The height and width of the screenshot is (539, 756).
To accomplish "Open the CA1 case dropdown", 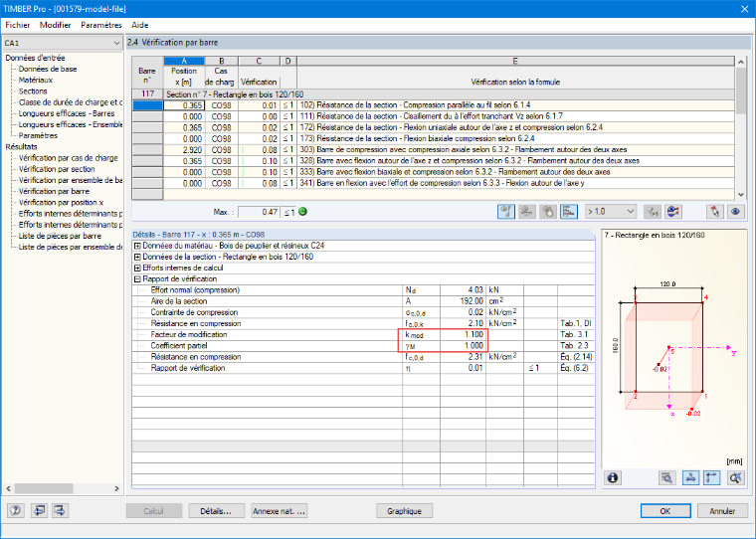I will [63, 43].
